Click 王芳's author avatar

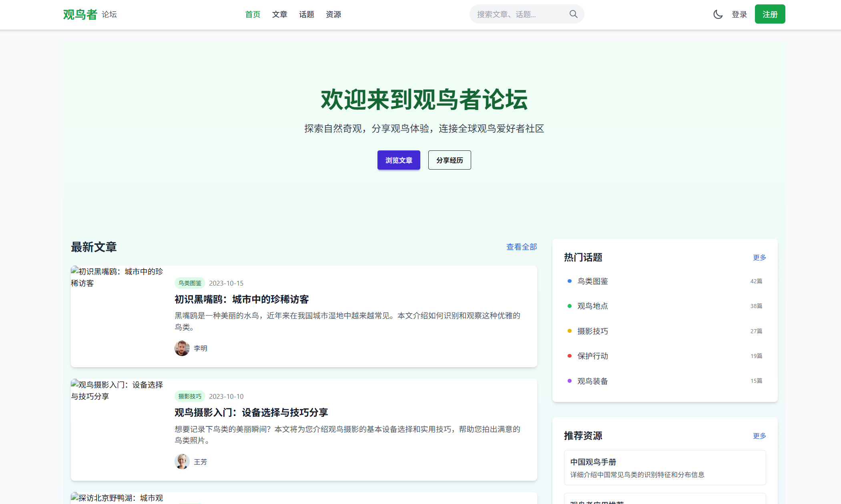182,462
